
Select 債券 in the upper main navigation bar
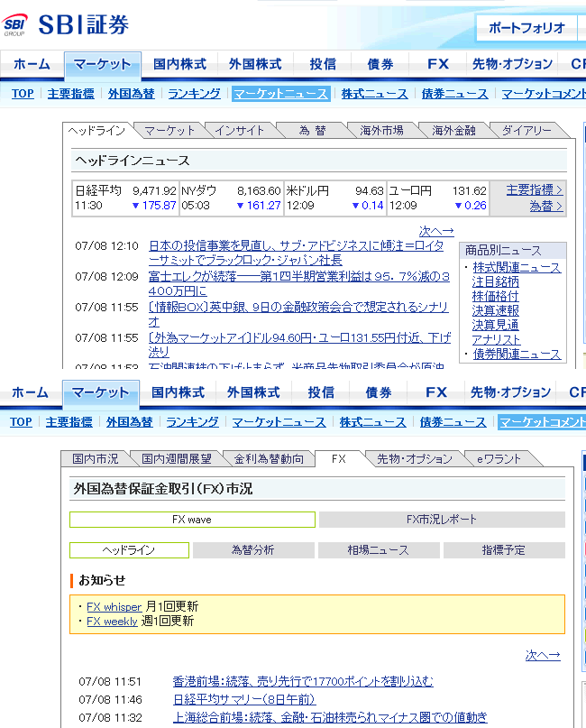point(380,64)
